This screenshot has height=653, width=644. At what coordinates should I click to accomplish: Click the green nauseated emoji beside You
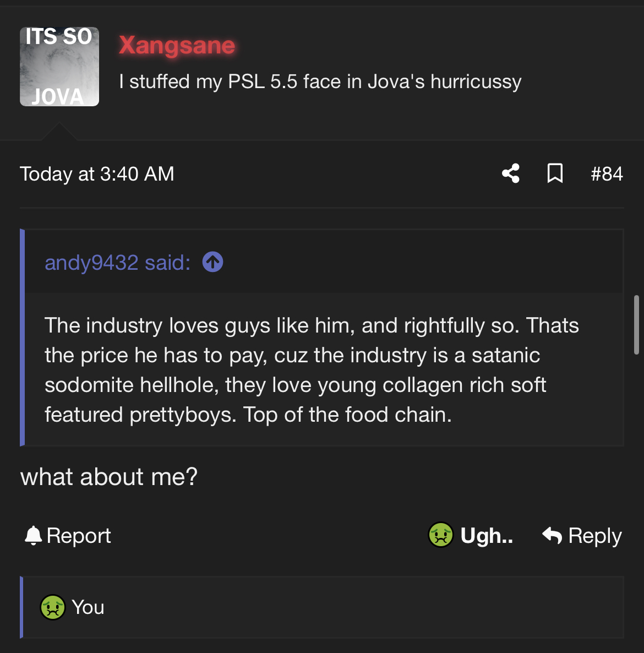[x=52, y=607]
